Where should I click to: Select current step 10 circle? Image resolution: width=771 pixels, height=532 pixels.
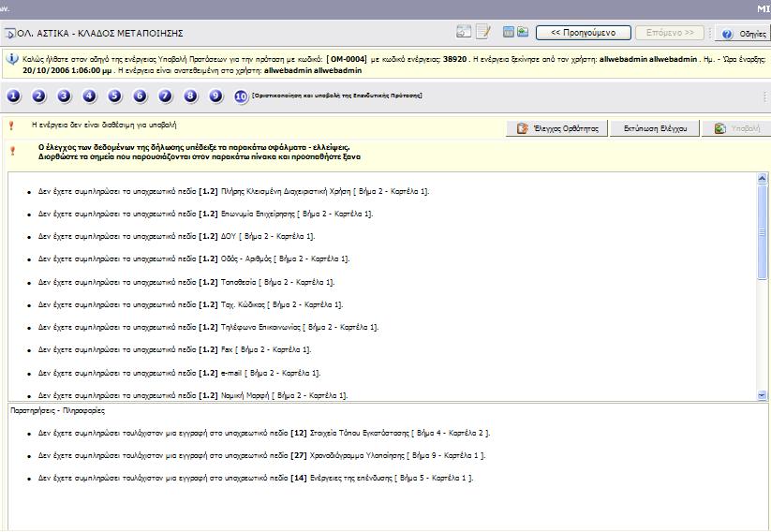(x=241, y=96)
